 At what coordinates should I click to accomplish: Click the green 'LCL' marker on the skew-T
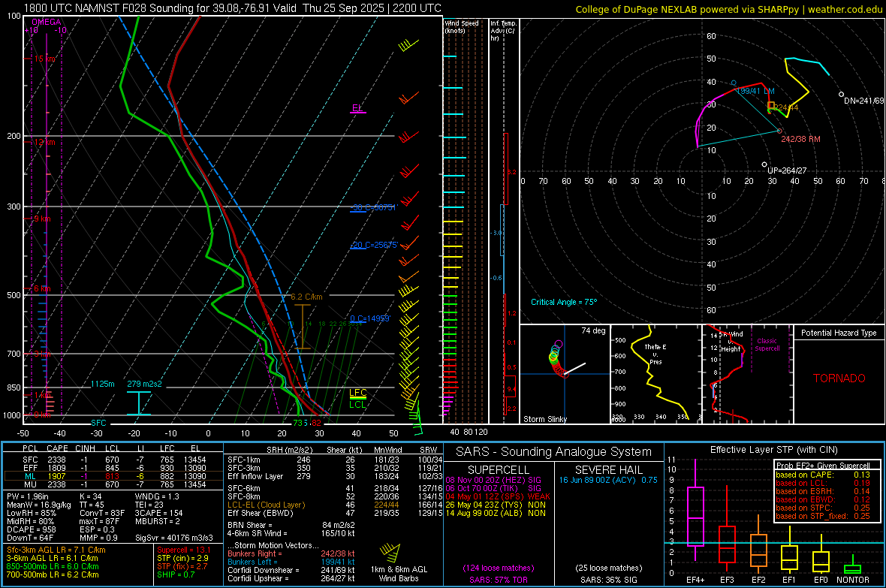coord(357,404)
